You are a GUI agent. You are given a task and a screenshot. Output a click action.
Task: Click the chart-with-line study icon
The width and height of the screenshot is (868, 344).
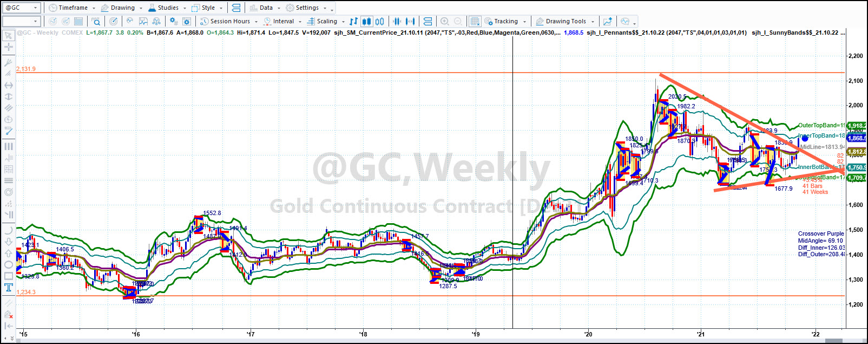tap(143, 22)
